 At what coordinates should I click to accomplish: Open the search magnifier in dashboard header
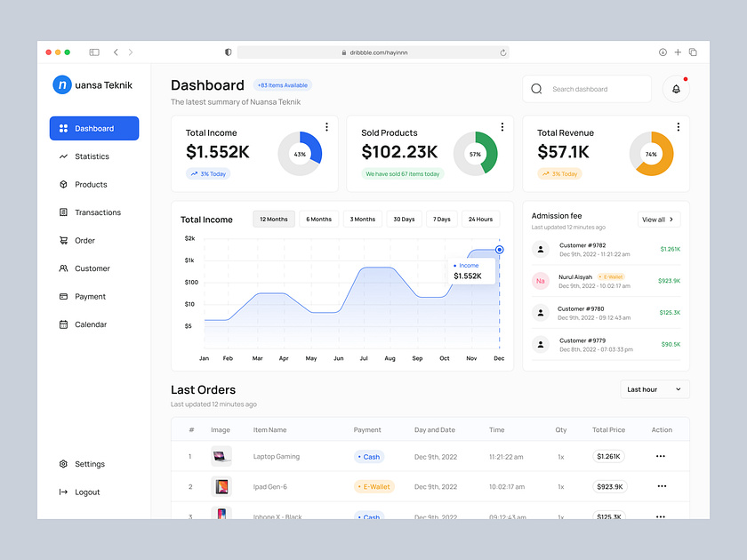[536, 89]
